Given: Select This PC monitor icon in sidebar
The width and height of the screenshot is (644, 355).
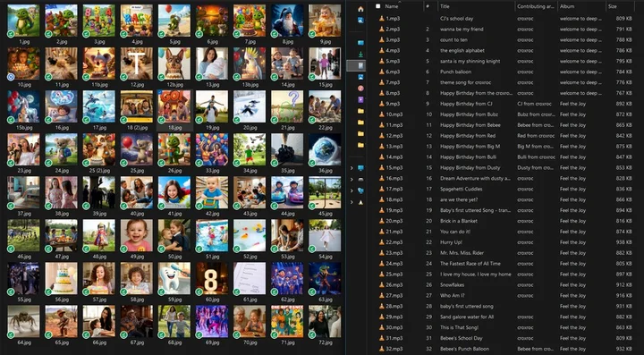Looking at the screenshot, I should 360,168.
